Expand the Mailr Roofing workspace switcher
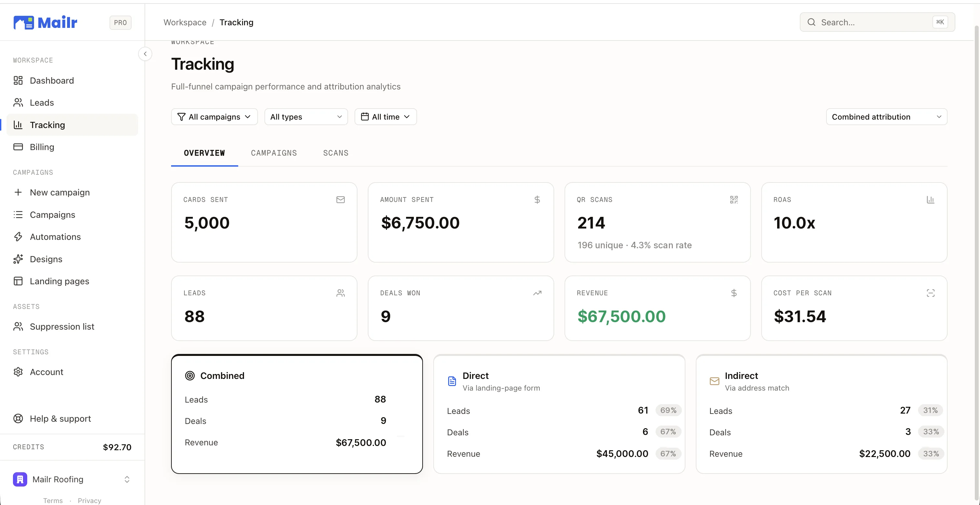The height and width of the screenshot is (505, 980). tap(72, 479)
